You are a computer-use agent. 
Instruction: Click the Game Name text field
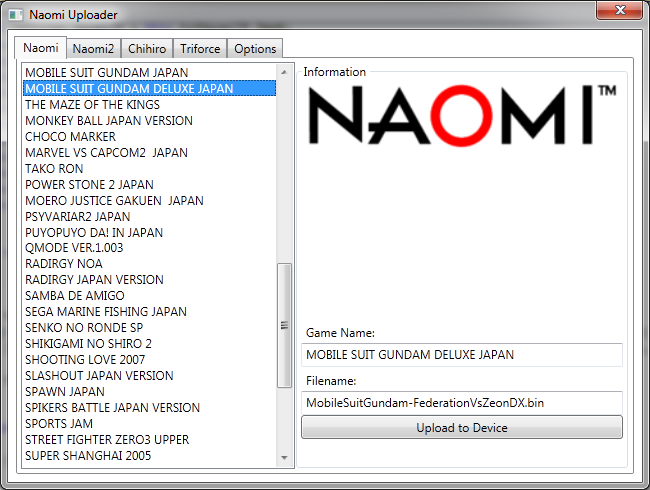[462, 355]
